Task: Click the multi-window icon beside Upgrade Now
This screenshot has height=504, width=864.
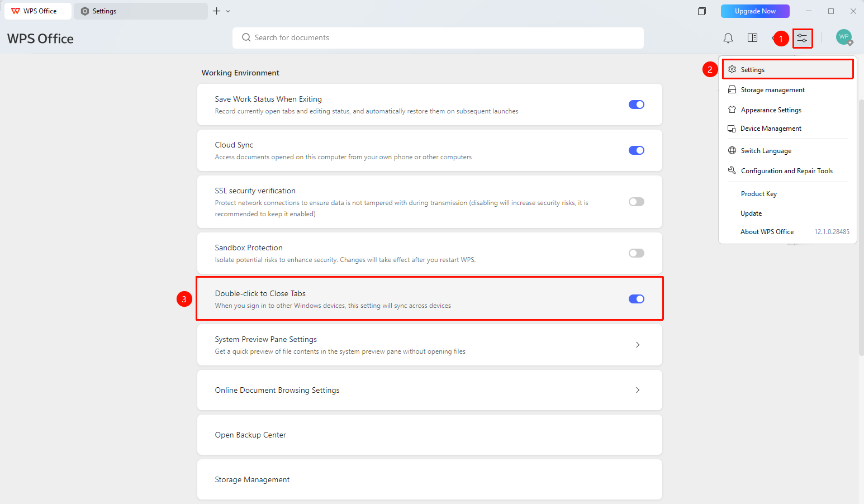Action: 702,11
